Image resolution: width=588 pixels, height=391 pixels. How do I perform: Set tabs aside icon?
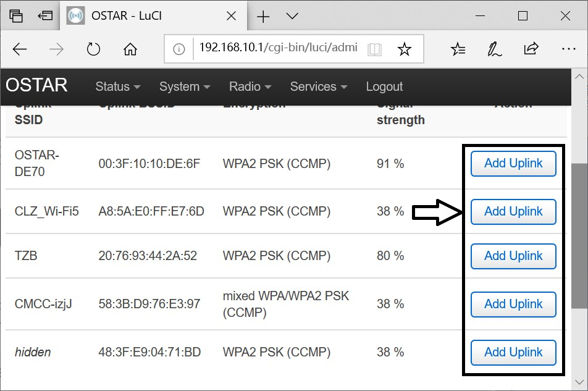(x=45, y=16)
